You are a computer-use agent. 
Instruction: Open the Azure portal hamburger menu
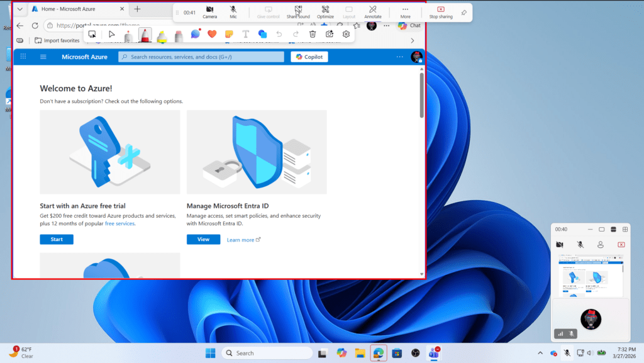(43, 56)
